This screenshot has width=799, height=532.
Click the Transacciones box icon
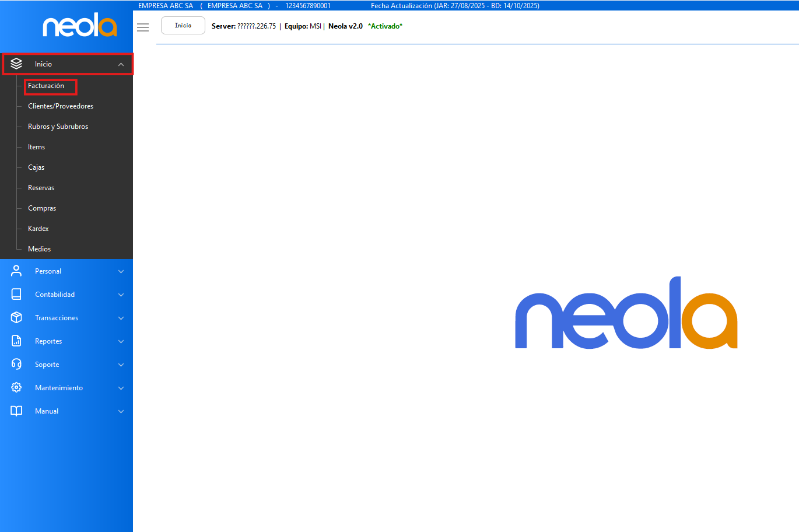[16, 317]
